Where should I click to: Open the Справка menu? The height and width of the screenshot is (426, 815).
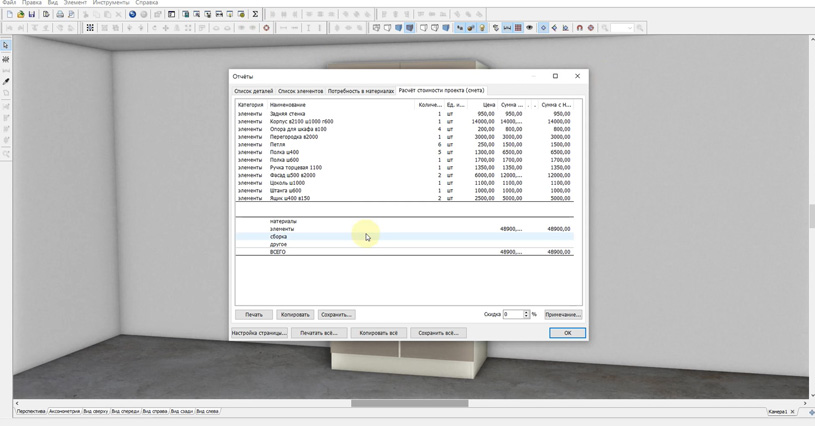[x=147, y=3]
